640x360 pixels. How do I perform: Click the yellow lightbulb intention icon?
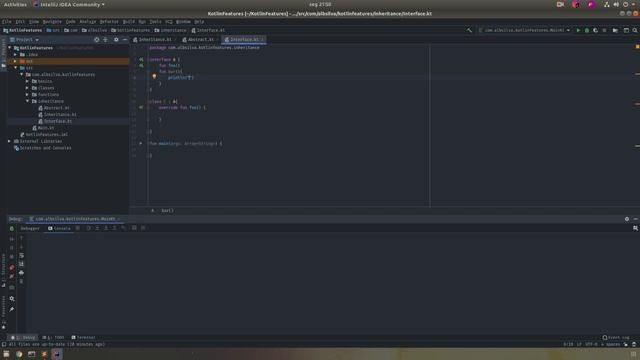point(154,77)
